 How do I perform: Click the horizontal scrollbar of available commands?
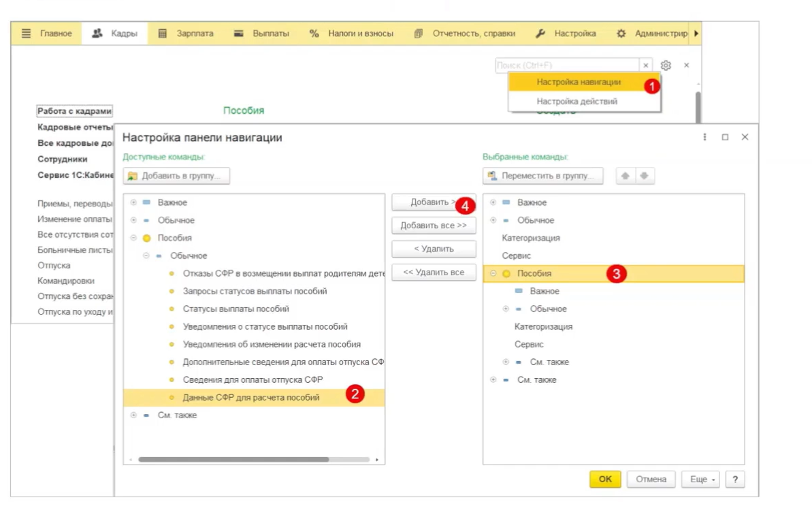233,460
